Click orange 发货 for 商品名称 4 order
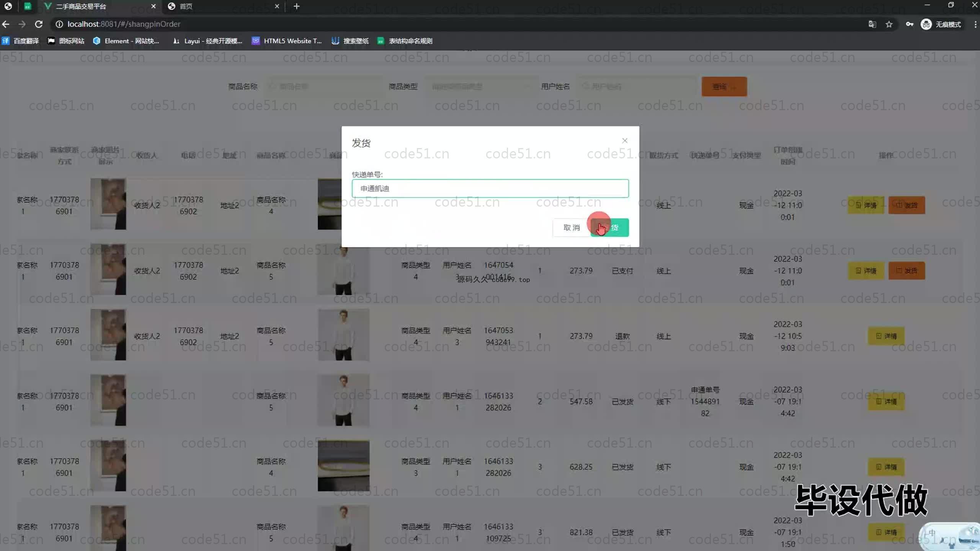980x551 pixels. click(x=906, y=205)
